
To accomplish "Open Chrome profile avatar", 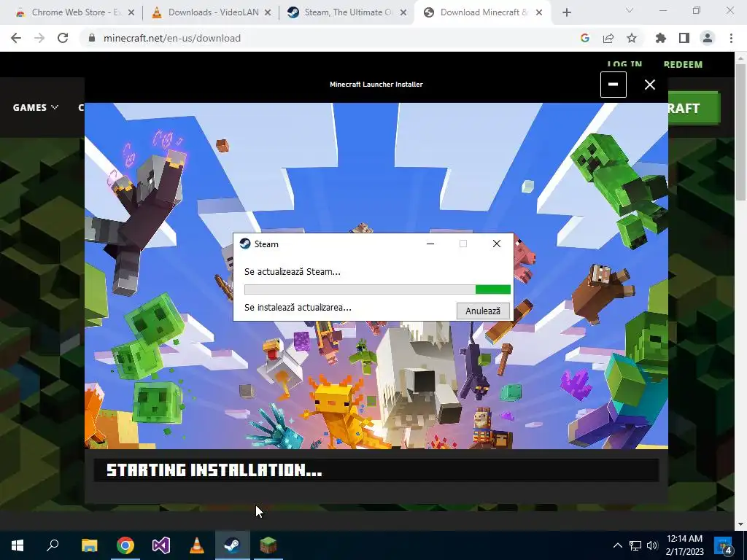I will coord(708,38).
